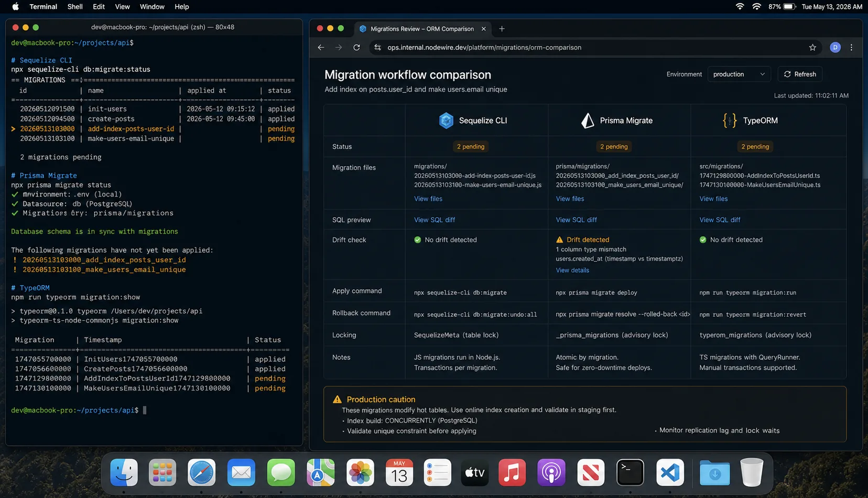
Task: Go back using browser back arrow
Action: 321,47
